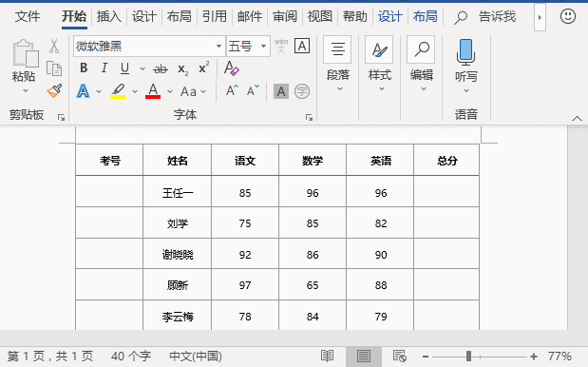
Task: Toggle Superscript formatting
Action: [203, 68]
